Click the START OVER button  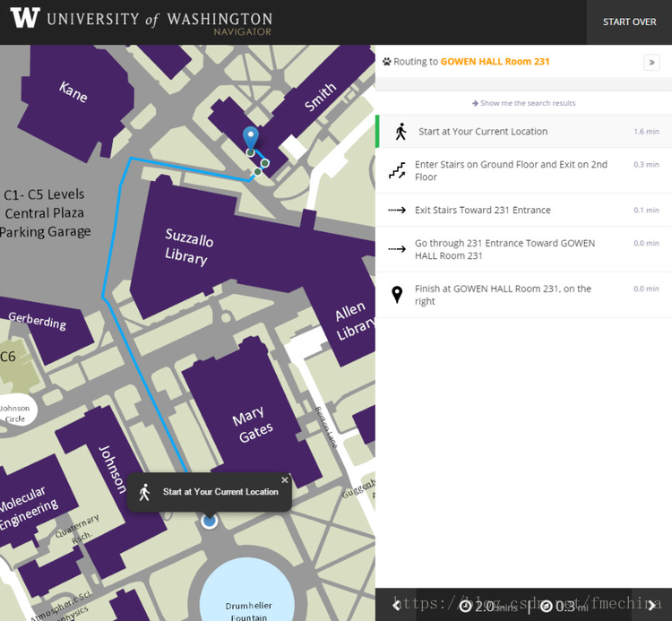(629, 22)
